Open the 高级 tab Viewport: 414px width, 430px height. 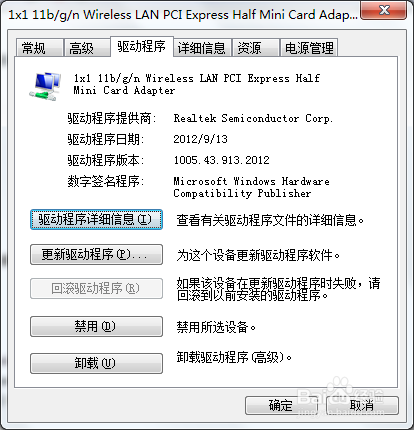click(87, 48)
